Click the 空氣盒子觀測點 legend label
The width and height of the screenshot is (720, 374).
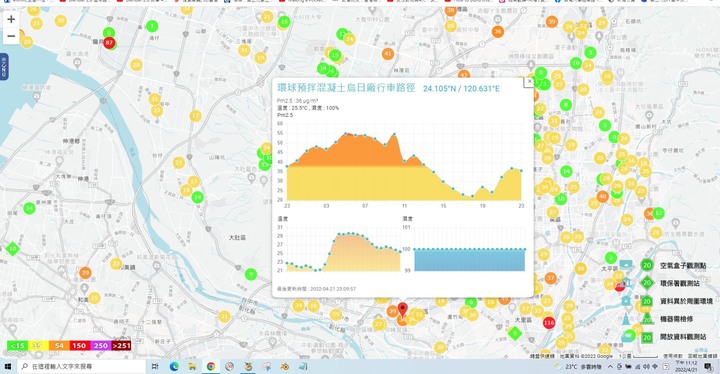(683, 266)
